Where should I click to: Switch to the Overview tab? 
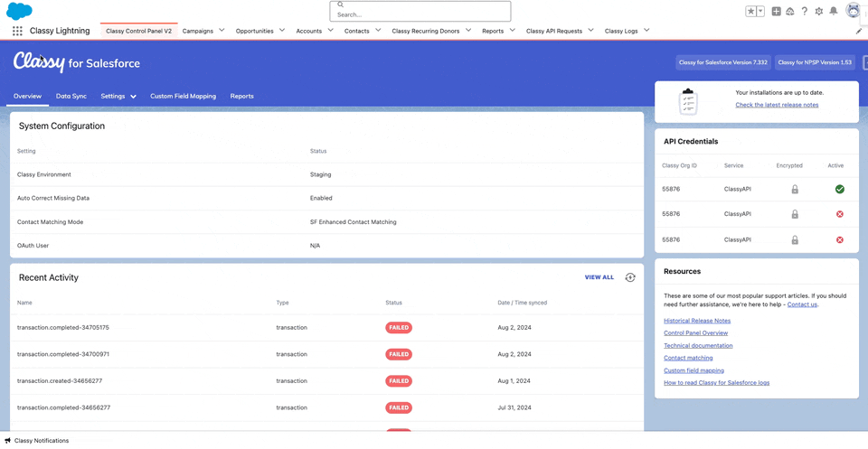point(28,96)
